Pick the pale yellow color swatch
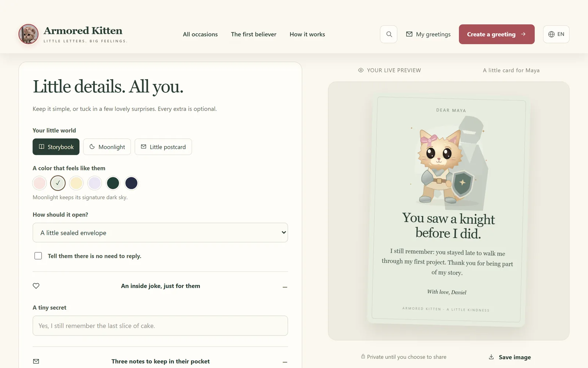588x368 pixels. [76, 183]
